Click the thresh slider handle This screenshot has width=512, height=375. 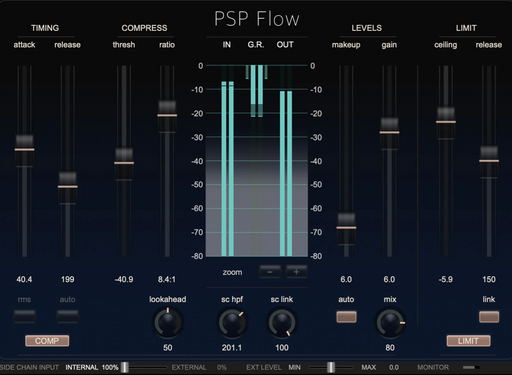[124, 163]
